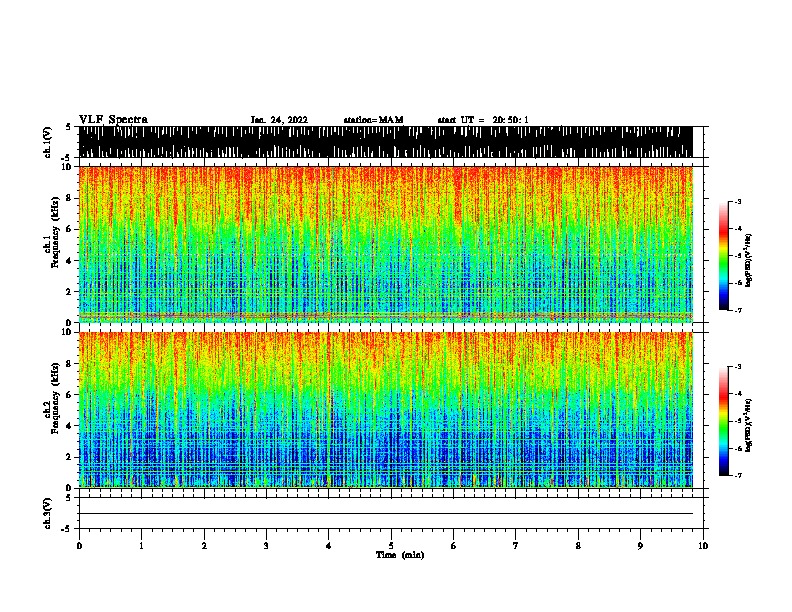Viewport: 792px width, 612px height.
Task: Click the "2" tick on ch.1 frequency axis
Action: [x=70, y=292]
